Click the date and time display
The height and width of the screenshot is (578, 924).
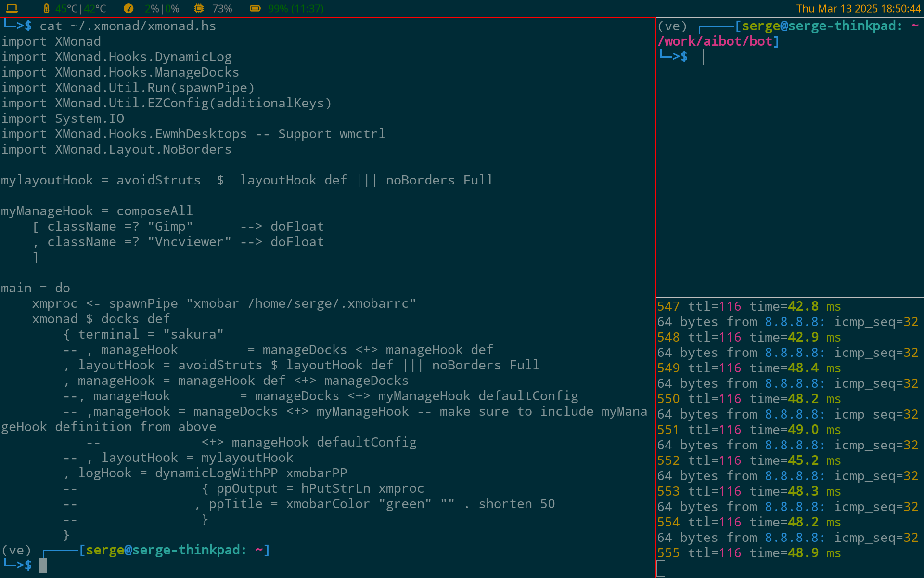tap(858, 9)
